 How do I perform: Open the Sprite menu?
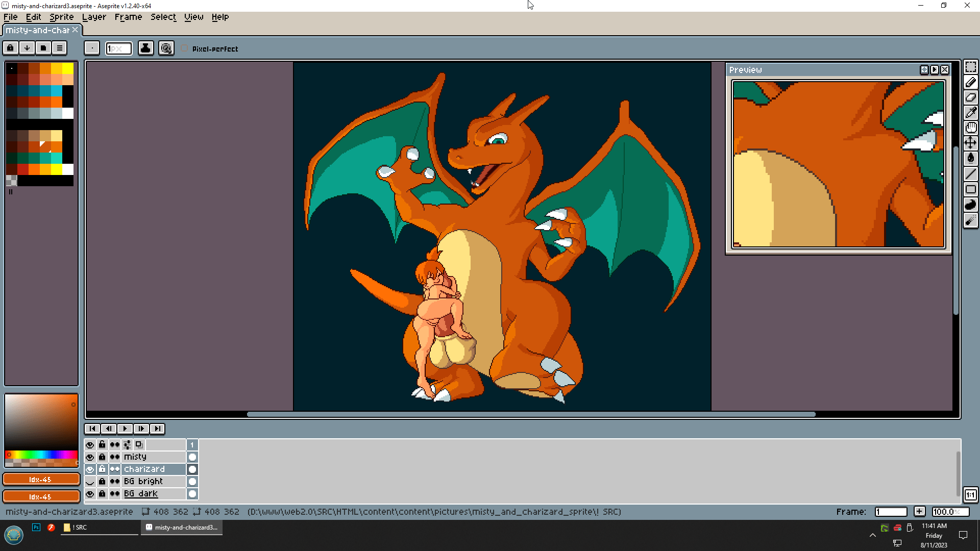(61, 17)
